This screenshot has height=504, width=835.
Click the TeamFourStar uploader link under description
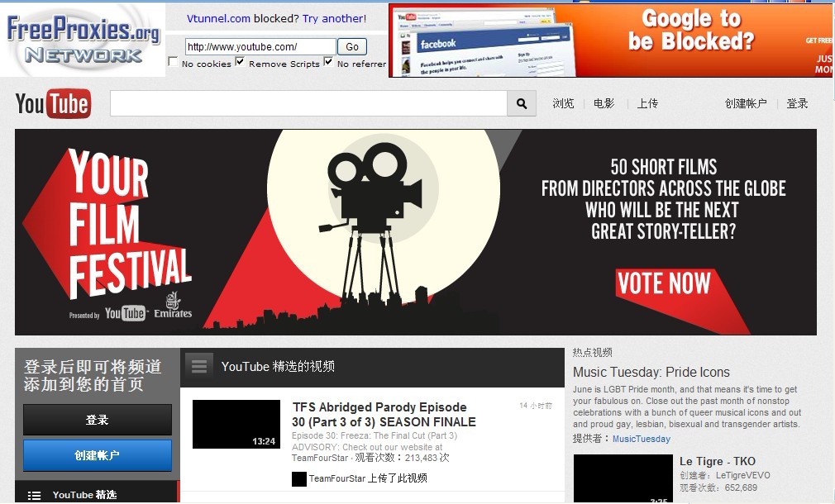(319, 458)
